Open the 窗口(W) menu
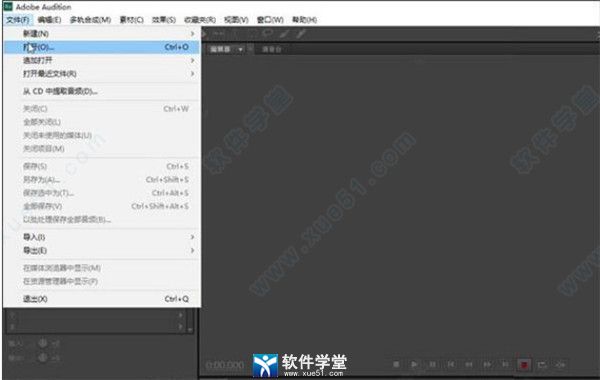600x380 pixels. click(x=270, y=20)
